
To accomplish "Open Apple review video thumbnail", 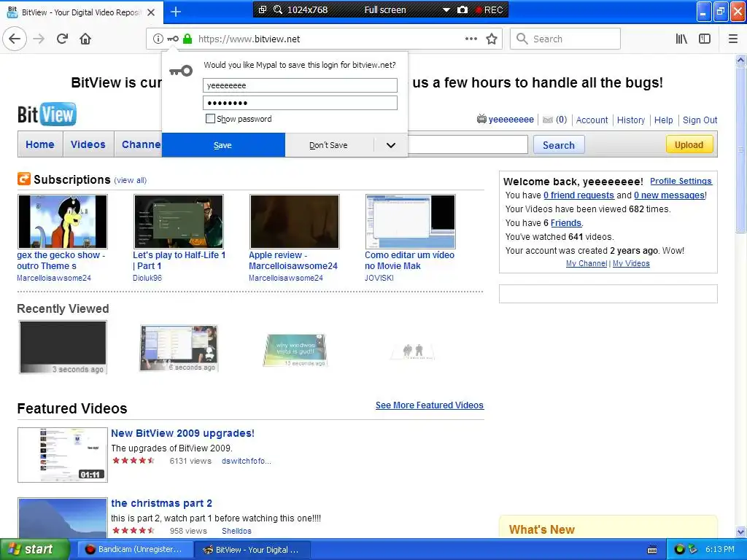I will point(295,222).
